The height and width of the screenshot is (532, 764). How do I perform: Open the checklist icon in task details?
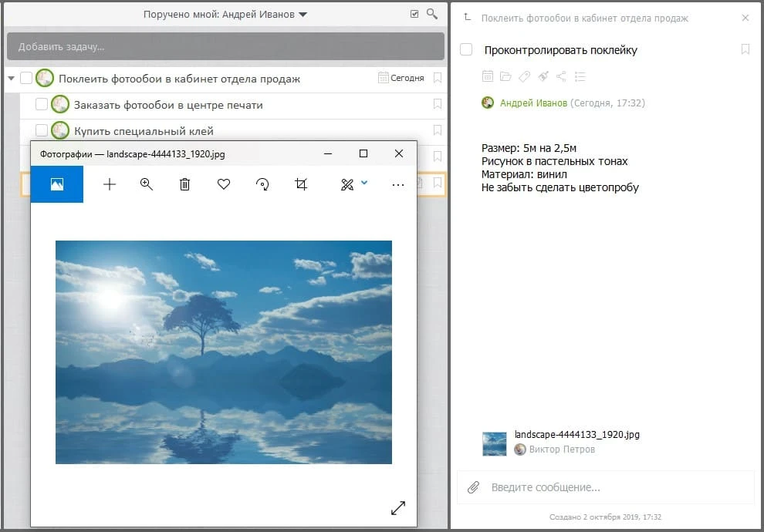click(580, 76)
